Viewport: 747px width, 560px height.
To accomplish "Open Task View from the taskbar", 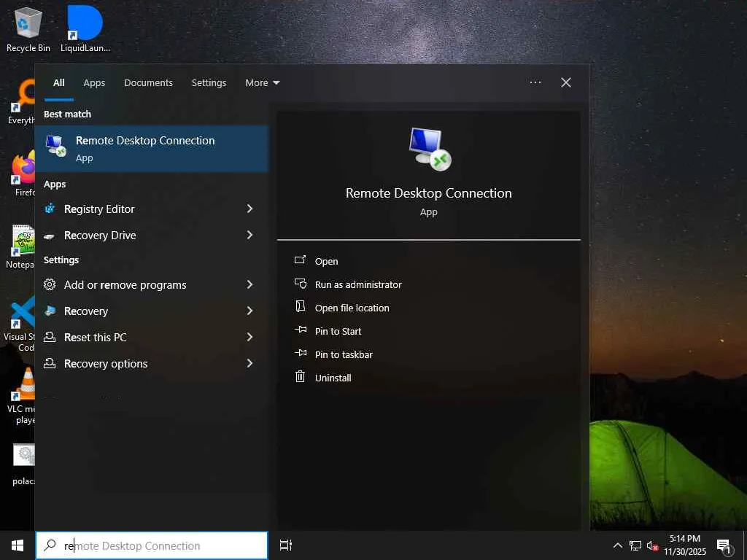I will point(286,545).
